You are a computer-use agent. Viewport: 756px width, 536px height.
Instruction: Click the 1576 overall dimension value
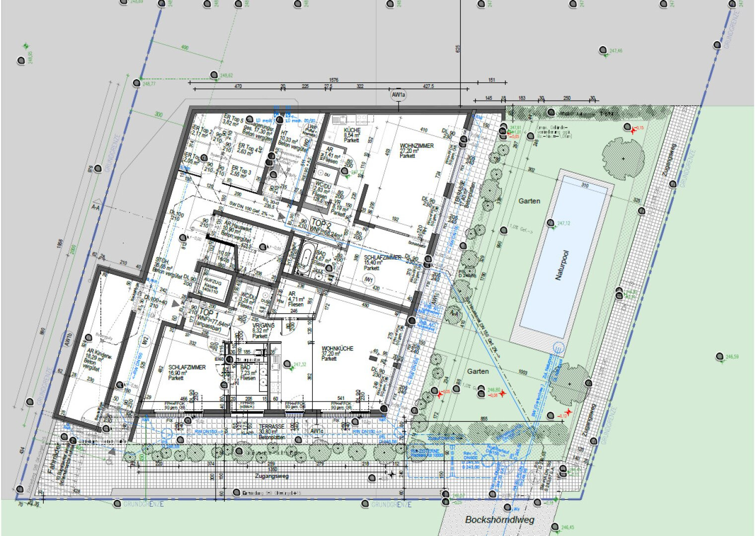pos(334,80)
